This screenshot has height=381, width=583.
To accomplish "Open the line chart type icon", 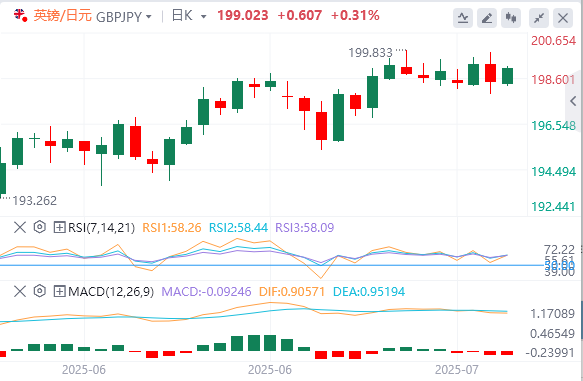I will pos(463,17).
